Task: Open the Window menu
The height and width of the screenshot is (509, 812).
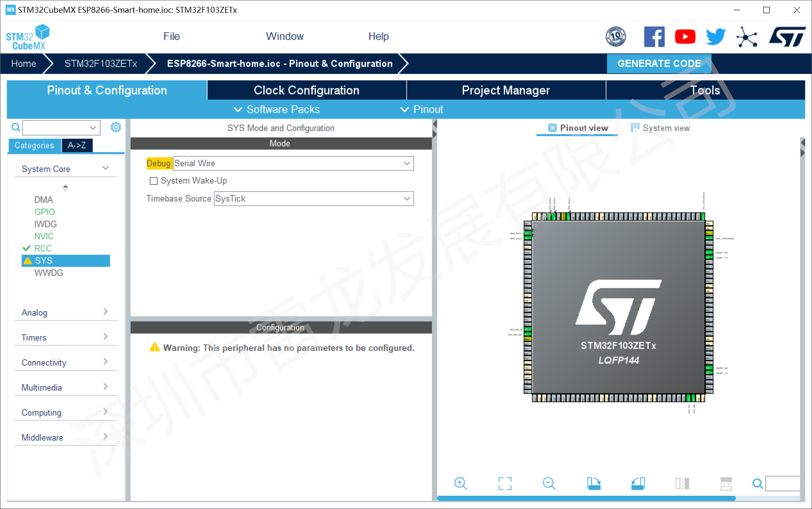Action: pos(285,36)
